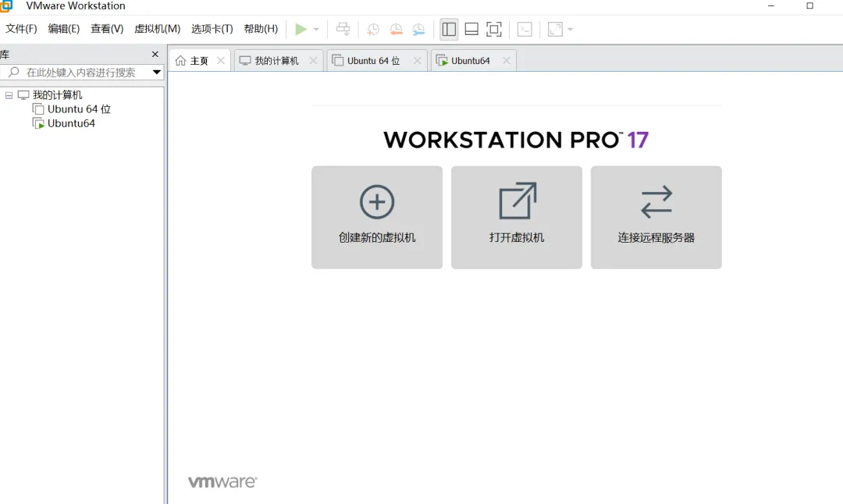Close the Ubuntu64 tab
Screen dimensions: 843x504
point(506,61)
